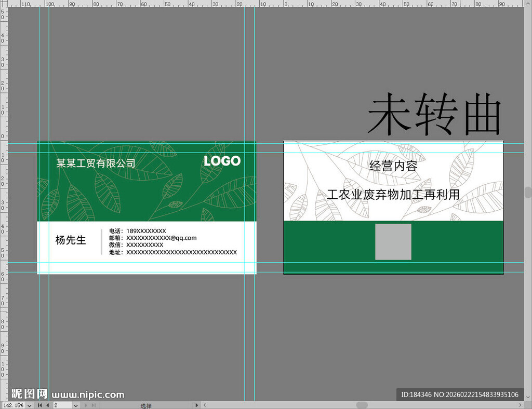
Task: Click the ruler origin corner square
Action: click(3, 3)
